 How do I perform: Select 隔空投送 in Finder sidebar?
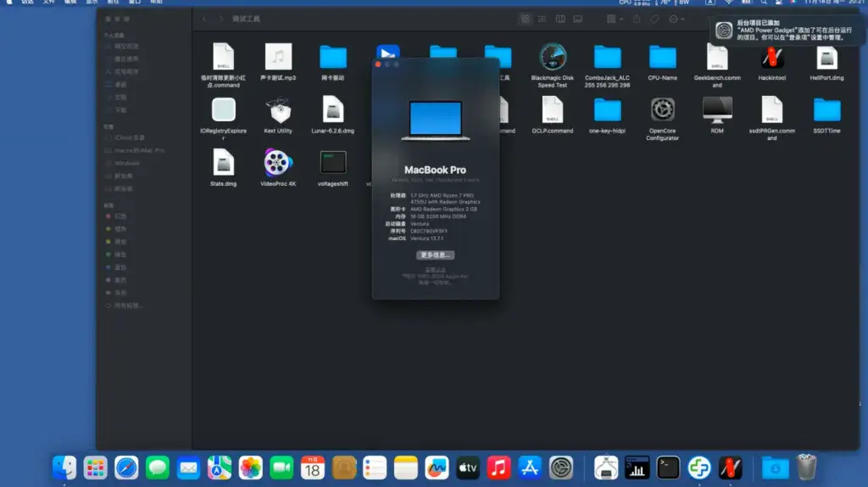(x=126, y=46)
